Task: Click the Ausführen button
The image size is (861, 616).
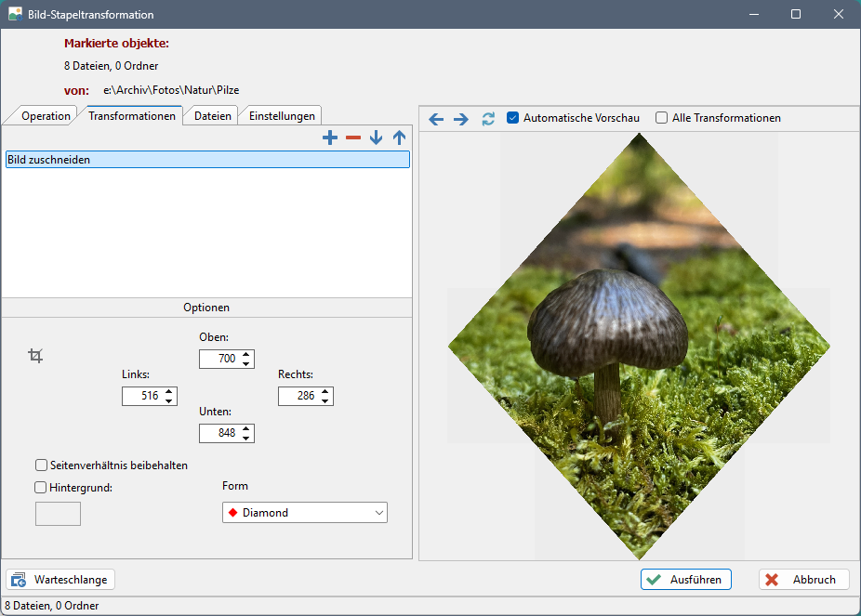Action: tap(686, 580)
